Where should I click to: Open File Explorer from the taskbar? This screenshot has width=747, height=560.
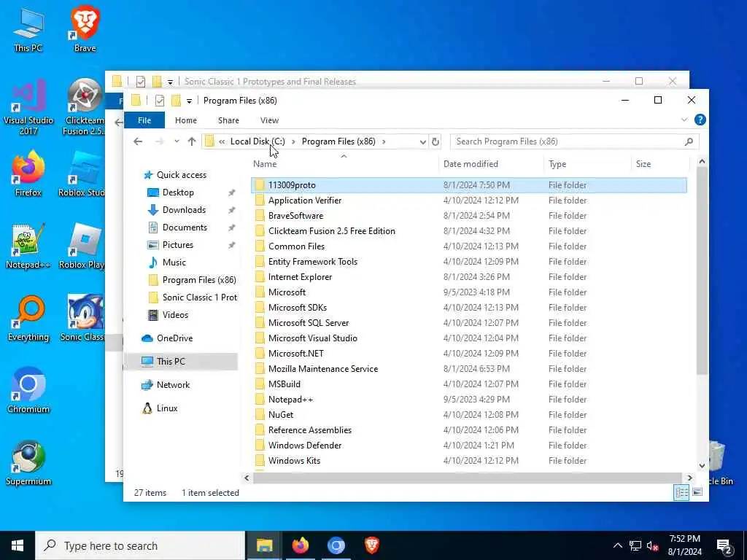pyautogui.click(x=264, y=545)
